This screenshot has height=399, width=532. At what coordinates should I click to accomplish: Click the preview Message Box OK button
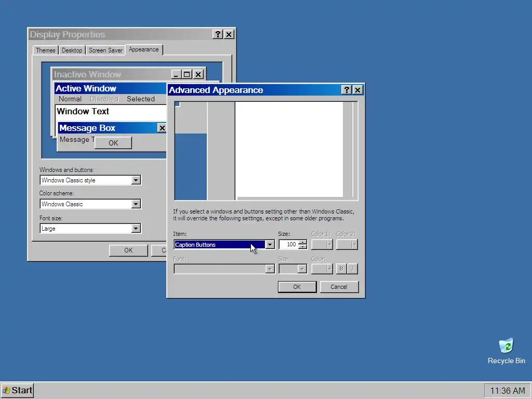[x=113, y=143]
